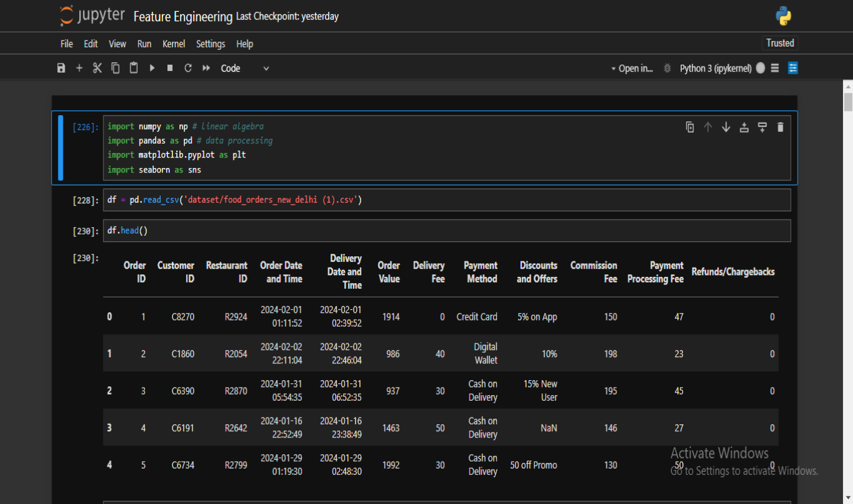Click the Order ID column header

(134, 272)
